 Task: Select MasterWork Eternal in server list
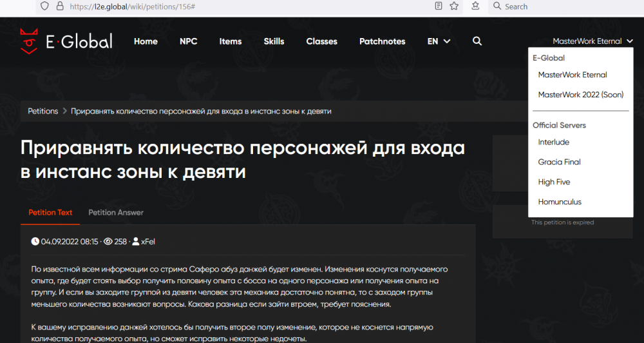coord(573,75)
